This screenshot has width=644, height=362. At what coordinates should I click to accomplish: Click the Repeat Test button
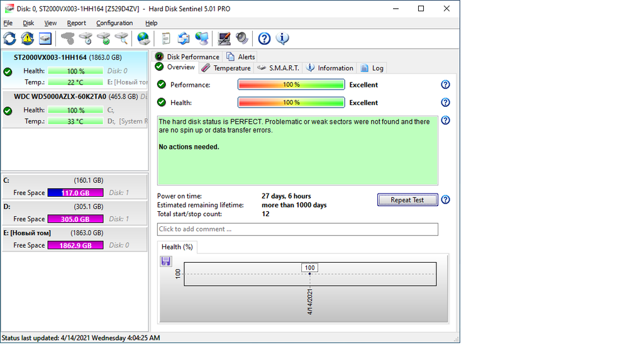pos(408,200)
